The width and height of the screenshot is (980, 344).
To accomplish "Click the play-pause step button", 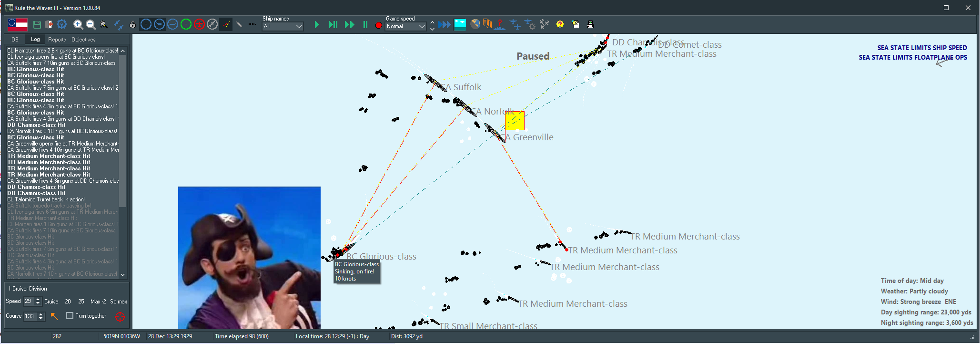I will click(x=333, y=25).
